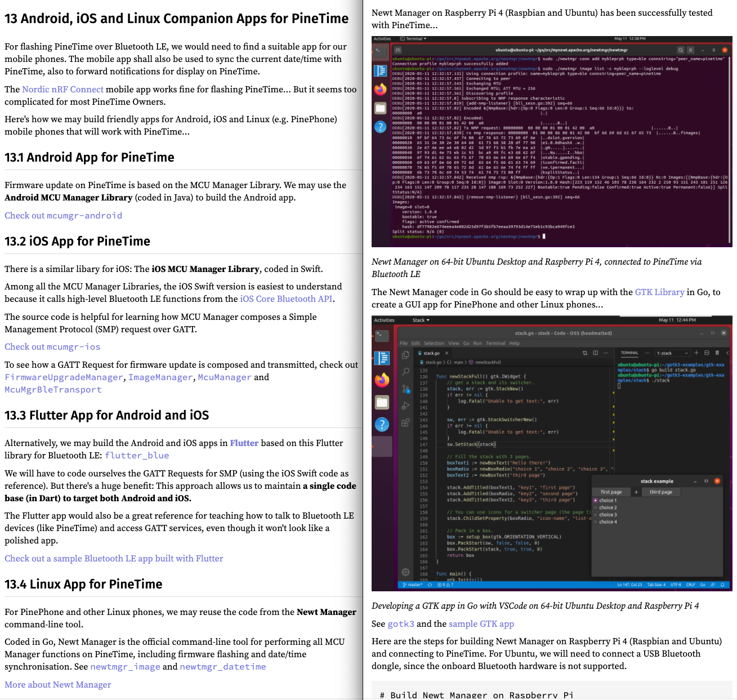737x700 pixels.
Task: Open the '1: stack' terminal dropdown
Action: (x=672, y=353)
